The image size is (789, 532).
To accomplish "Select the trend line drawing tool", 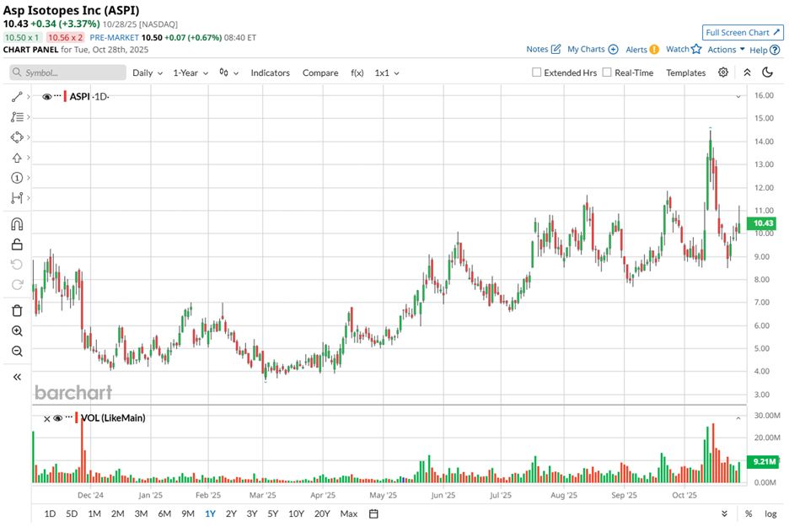I will click(17, 97).
